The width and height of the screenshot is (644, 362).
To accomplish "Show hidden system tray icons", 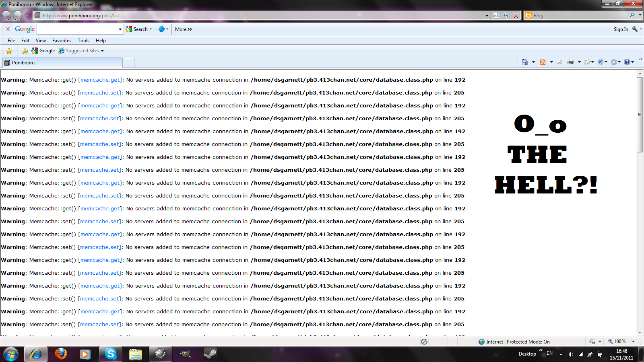I will 561,354.
